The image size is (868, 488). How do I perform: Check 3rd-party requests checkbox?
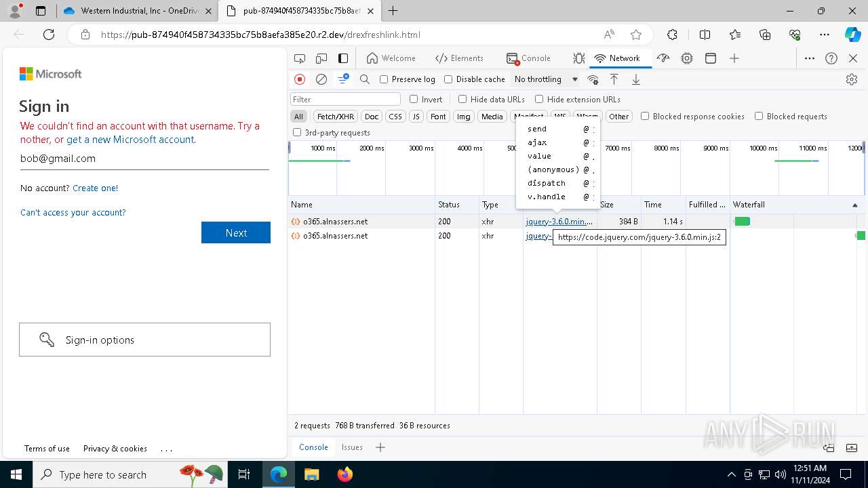[297, 132]
